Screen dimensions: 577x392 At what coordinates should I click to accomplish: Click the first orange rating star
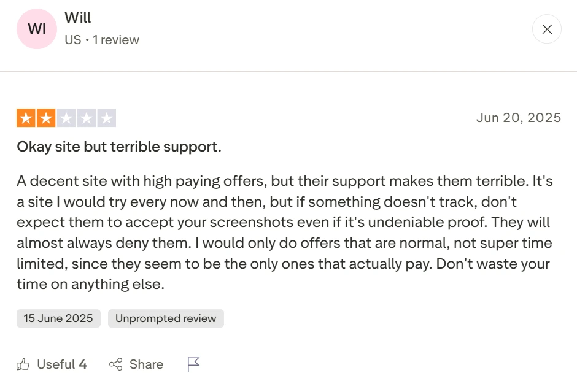point(26,118)
